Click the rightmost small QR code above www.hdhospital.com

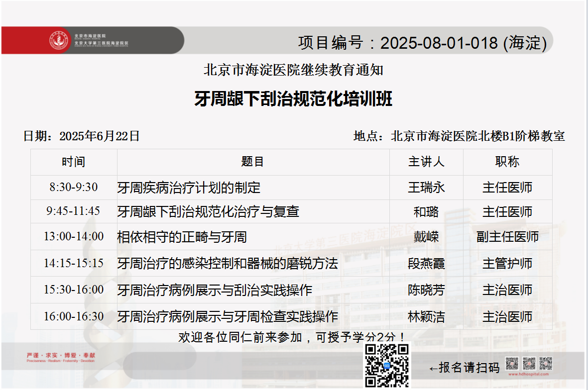point(546,363)
